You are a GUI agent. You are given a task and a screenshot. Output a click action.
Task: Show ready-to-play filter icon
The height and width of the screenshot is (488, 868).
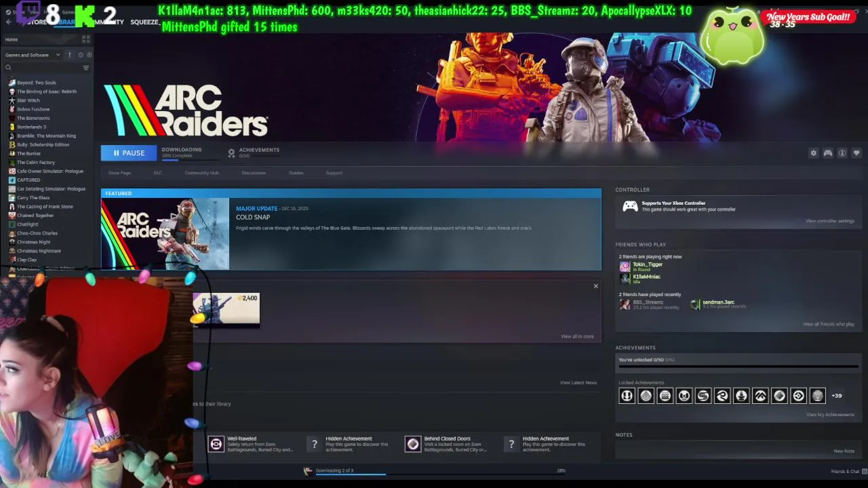(x=89, y=55)
